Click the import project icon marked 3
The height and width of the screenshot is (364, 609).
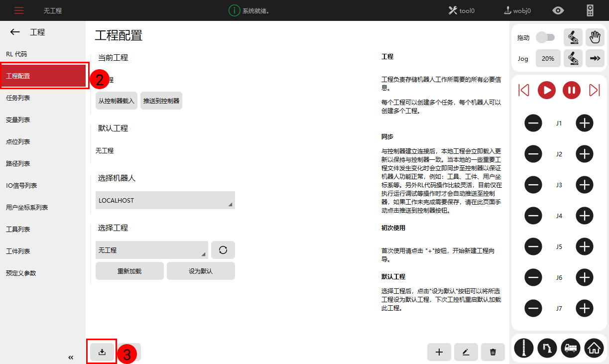[x=102, y=352]
